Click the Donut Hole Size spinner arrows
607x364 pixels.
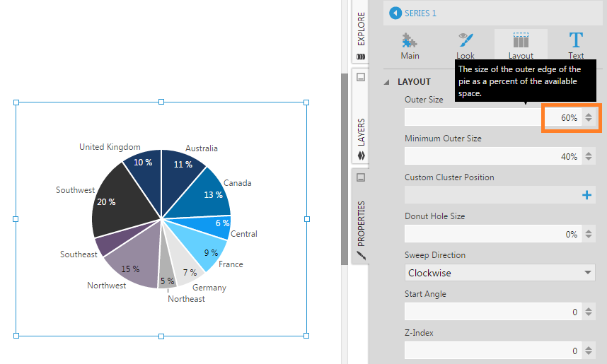[x=589, y=234]
